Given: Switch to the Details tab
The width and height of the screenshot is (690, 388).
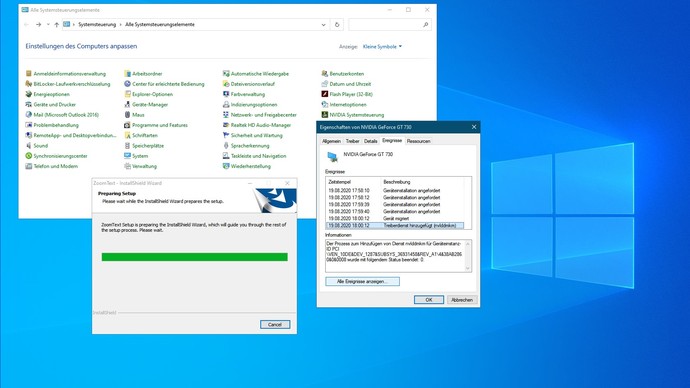Looking at the screenshot, I should tap(371, 141).
